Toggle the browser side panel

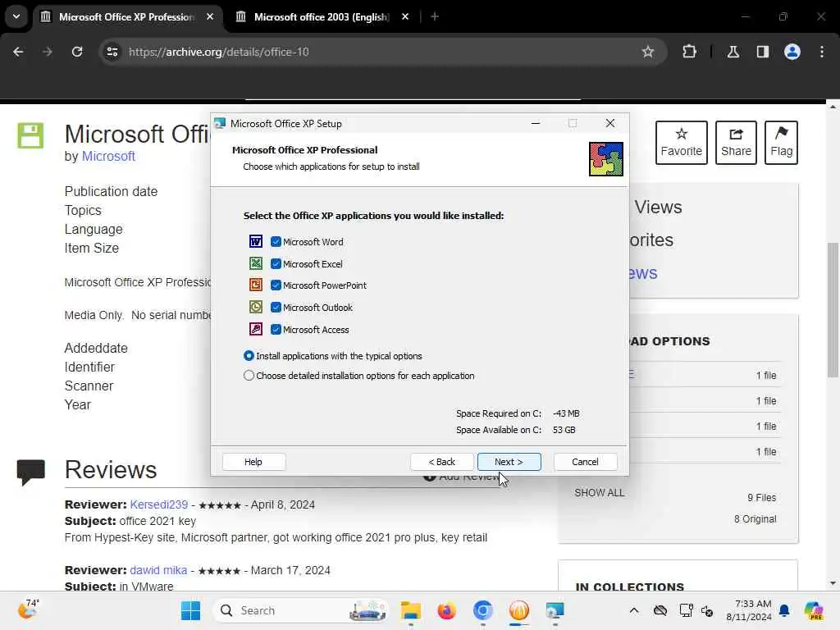tap(763, 52)
